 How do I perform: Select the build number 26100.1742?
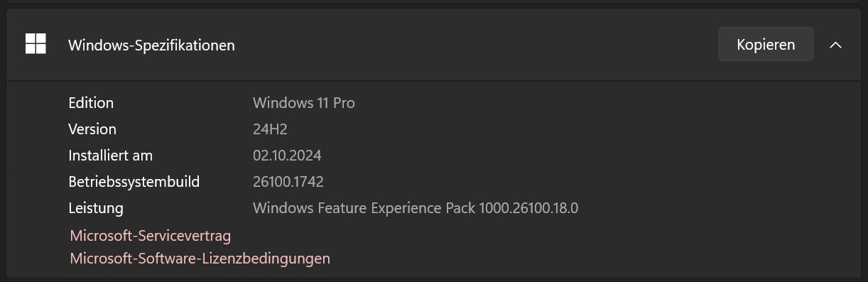[288, 182]
